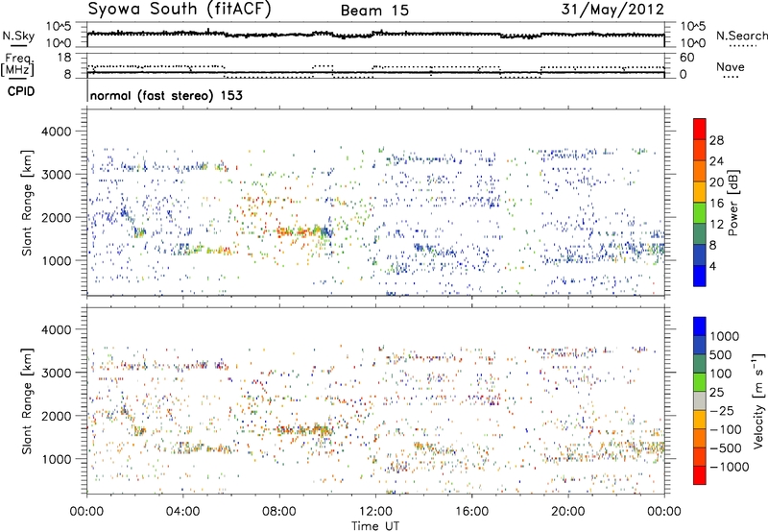Click the dotted line sample under Nave

coord(731,77)
